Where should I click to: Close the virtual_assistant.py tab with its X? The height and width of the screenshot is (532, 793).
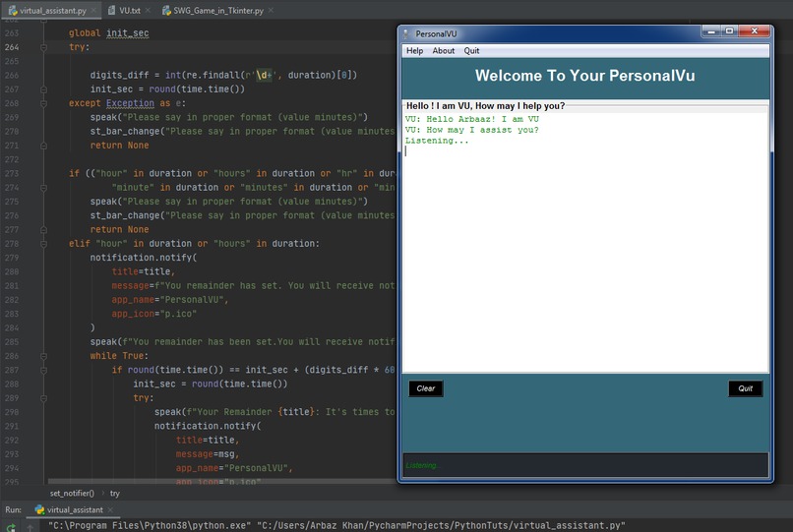point(93,10)
